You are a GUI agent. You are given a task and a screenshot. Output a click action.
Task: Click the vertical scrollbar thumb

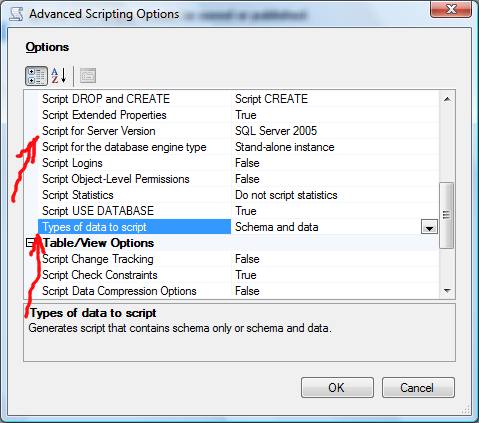[x=447, y=215]
